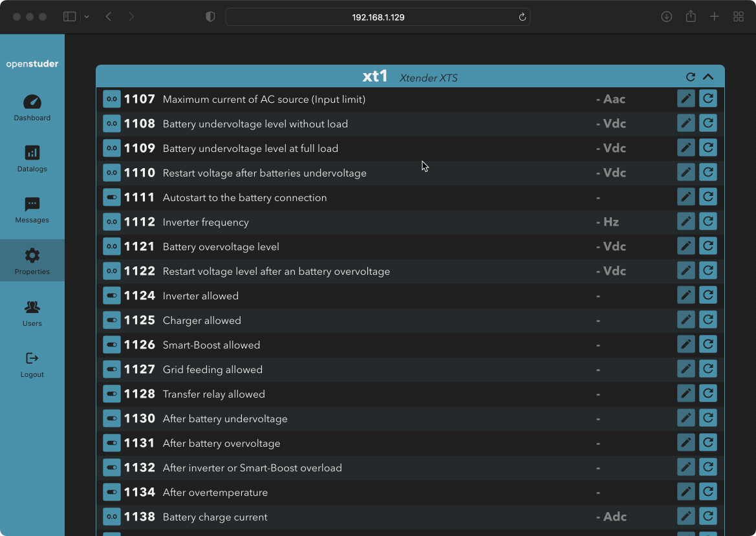This screenshot has height=536, width=756.
Task: Log out of openstuder
Action: coord(32,365)
